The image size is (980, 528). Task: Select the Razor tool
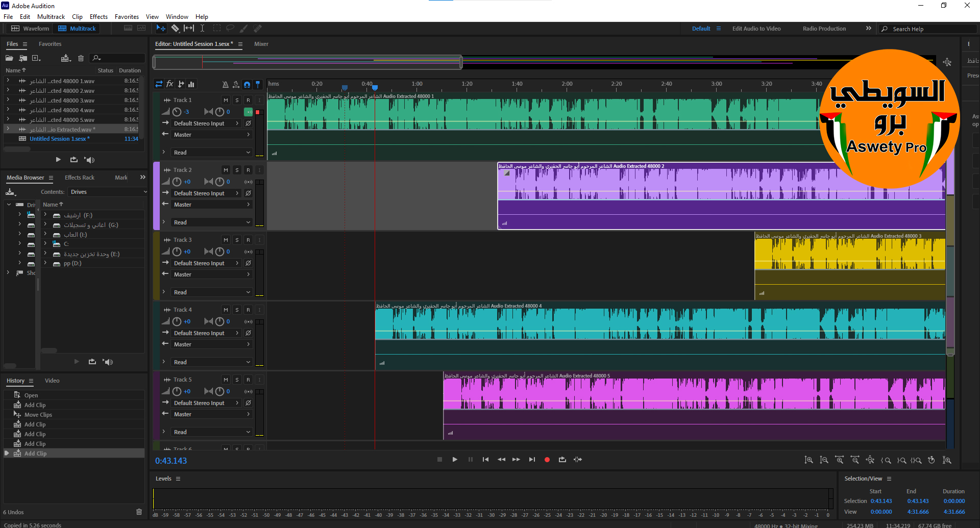point(175,29)
